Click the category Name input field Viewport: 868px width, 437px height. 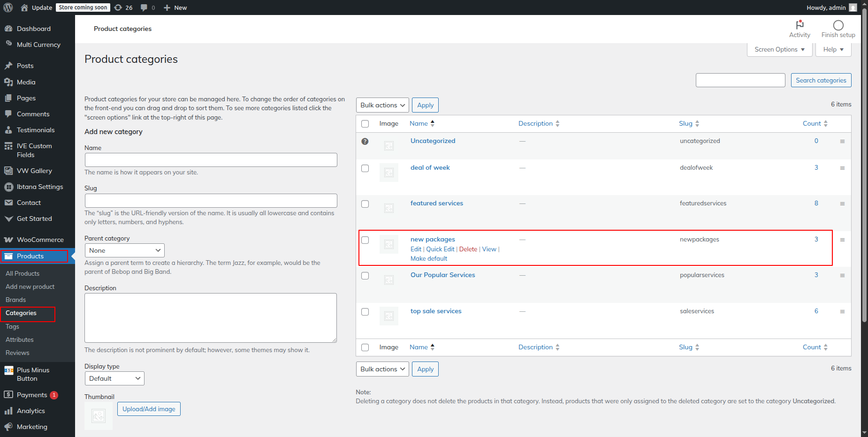pyautogui.click(x=211, y=160)
